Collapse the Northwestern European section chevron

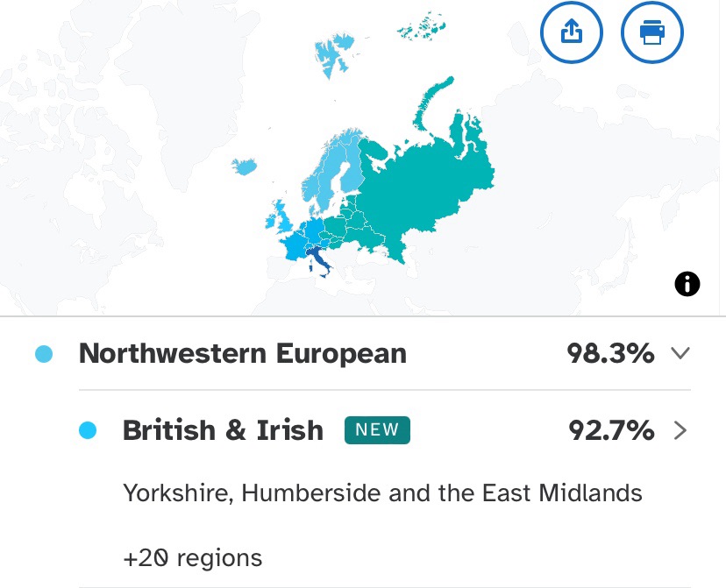[680, 353]
